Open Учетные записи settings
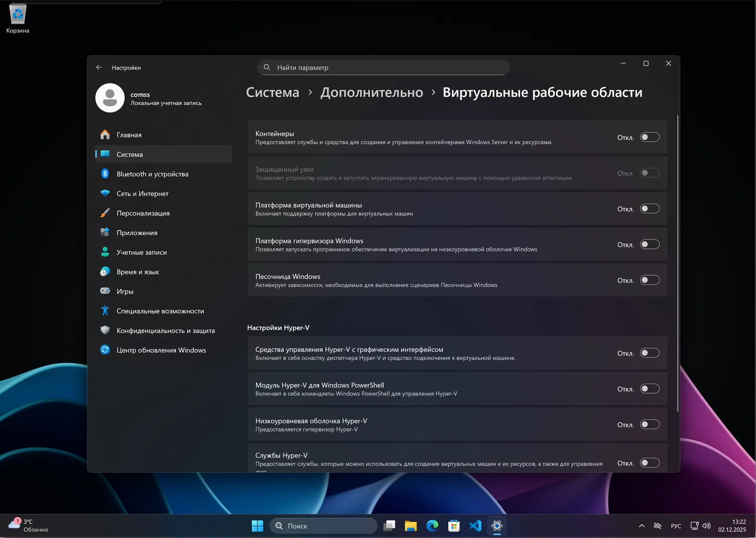 click(164, 252)
